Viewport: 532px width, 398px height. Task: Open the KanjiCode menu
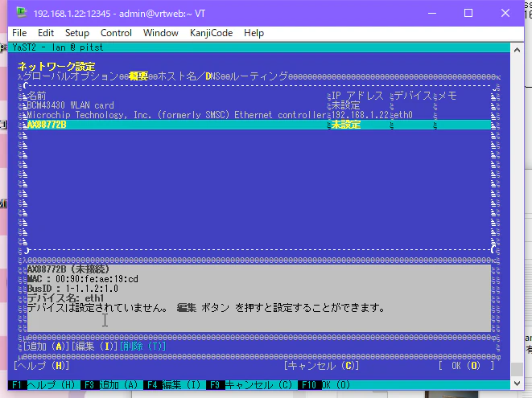click(x=211, y=33)
